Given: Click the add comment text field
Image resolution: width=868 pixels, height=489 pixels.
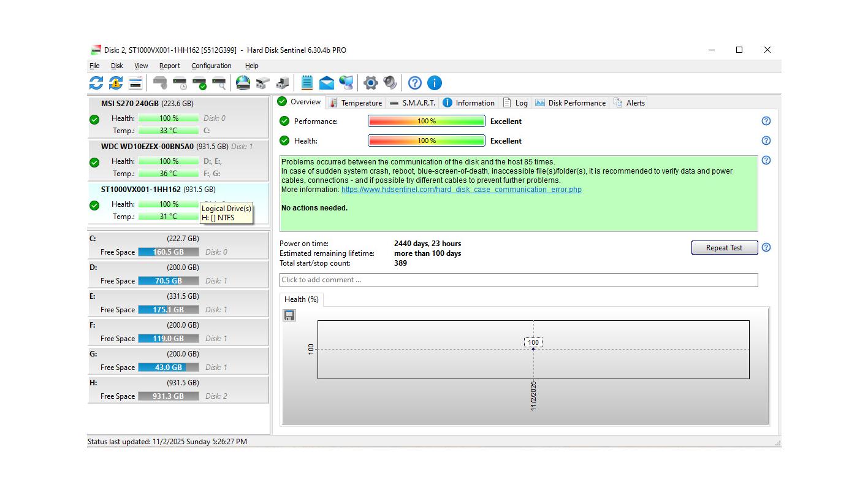Looking at the screenshot, I should [x=518, y=280].
